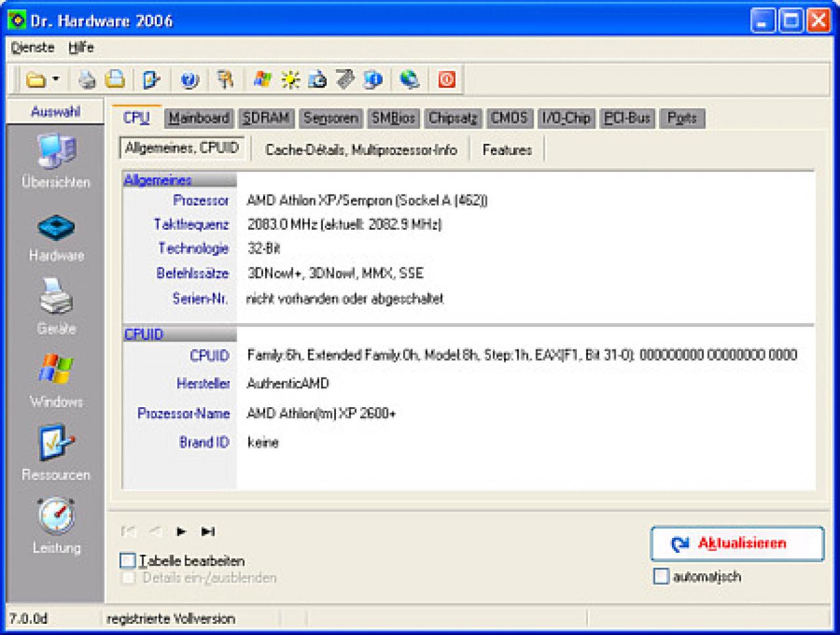This screenshot has width=840, height=635.
Task: Click the yellow sun toolbar icon
Action: pos(290,79)
